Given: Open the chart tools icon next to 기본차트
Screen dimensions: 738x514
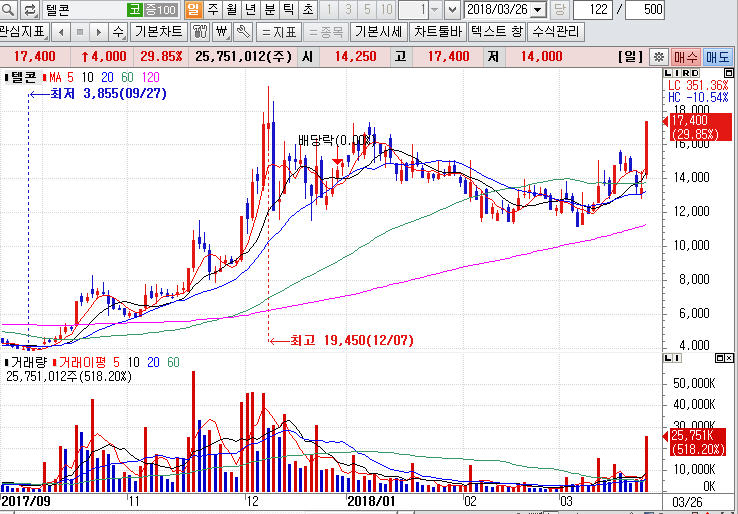Looking at the screenshot, I should (x=196, y=31).
